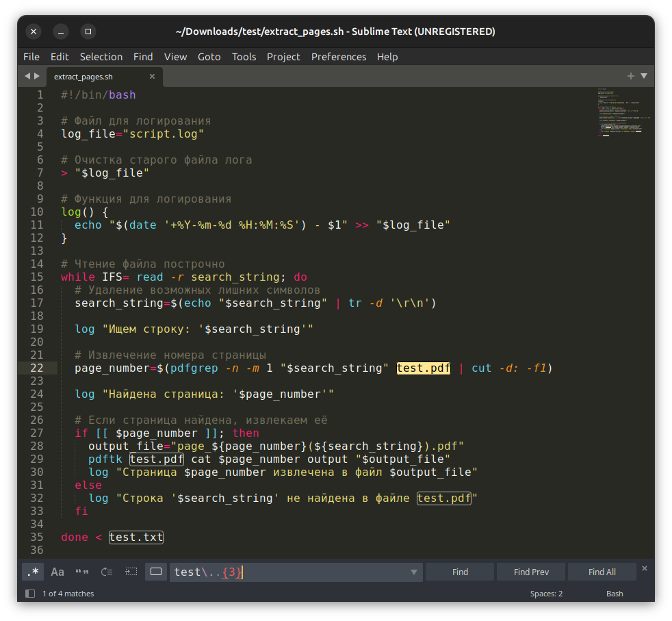
Task: Toggle regular expression search mode
Action: point(32,572)
